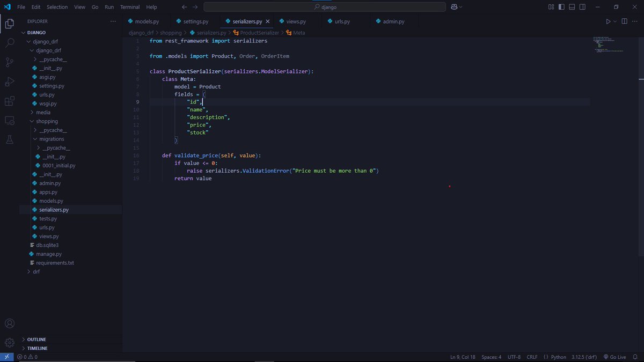Image resolution: width=644 pixels, height=362 pixels.
Task: Open the Manage gear icon
Action: coord(9,342)
